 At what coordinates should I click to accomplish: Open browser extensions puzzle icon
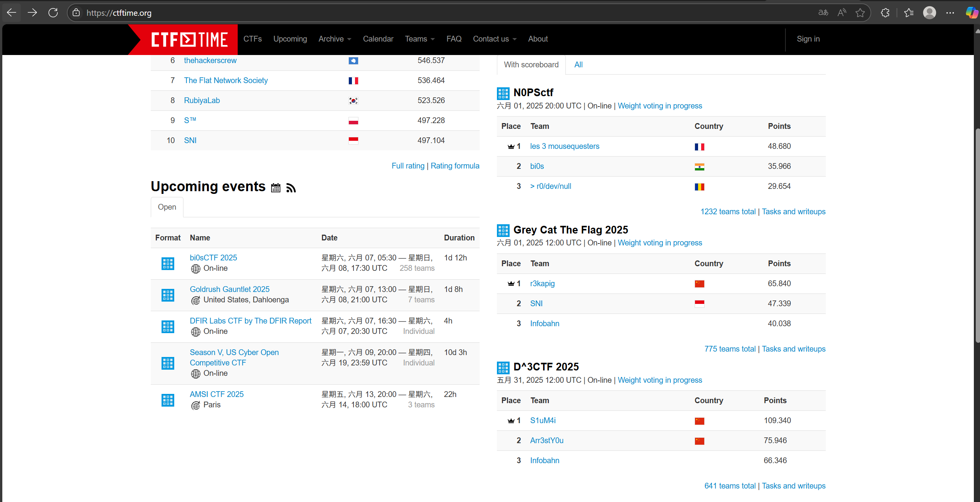(x=885, y=13)
